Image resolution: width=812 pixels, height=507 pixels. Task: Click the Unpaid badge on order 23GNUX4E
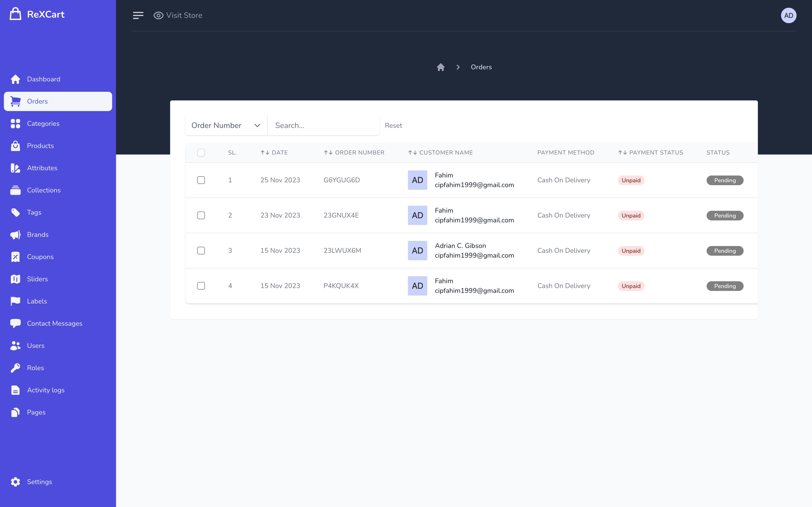point(631,216)
